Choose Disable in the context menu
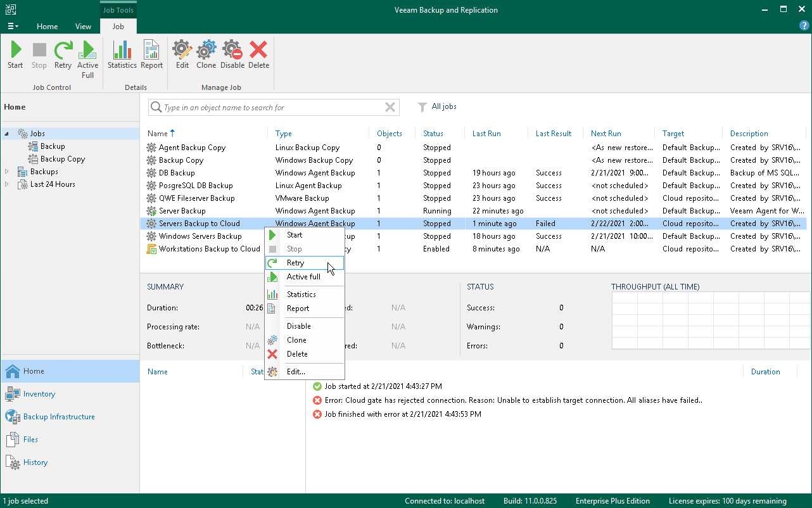Image resolution: width=812 pixels, height=508 pixels. (x=305, y=326)
